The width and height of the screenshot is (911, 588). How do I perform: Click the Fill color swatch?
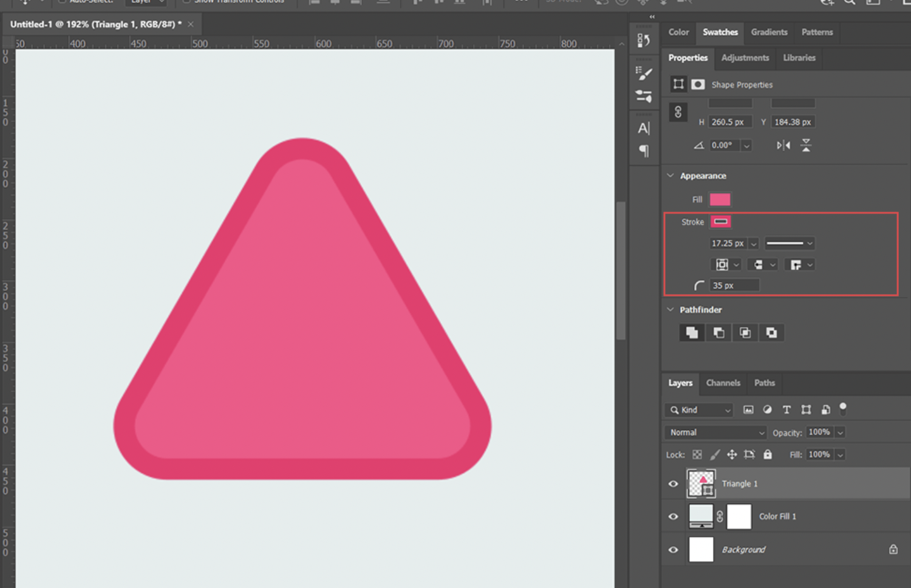(720, 199)
